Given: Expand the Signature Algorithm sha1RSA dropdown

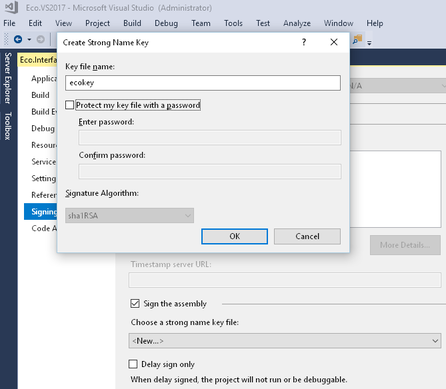Looking at the screenshot, I should 130,216.
